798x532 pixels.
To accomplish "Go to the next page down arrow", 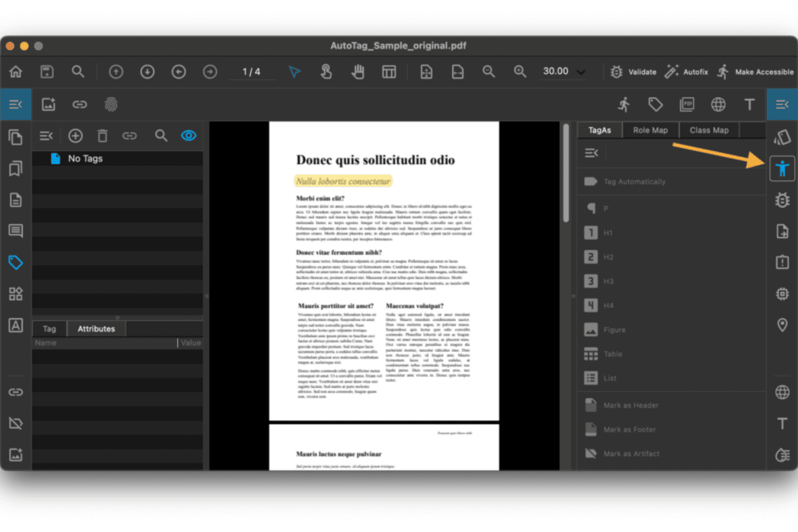I will 147,72.
